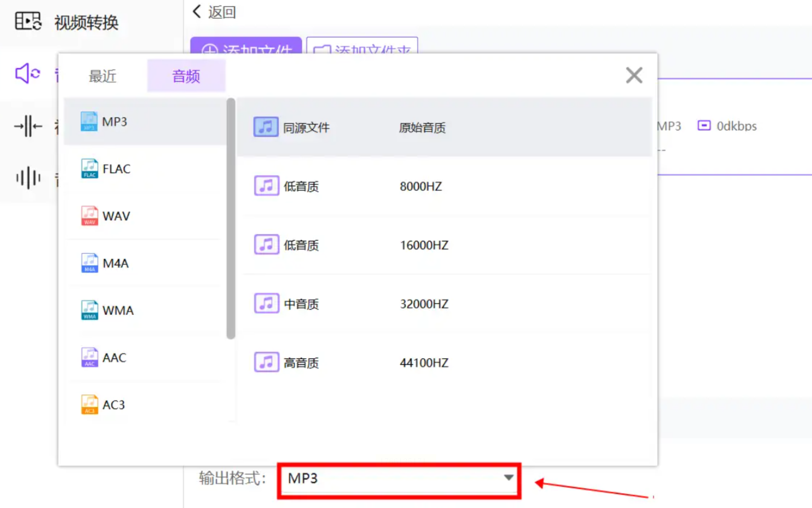
Task: Choose the WAV format icon
Action: (x=89, y=216)
